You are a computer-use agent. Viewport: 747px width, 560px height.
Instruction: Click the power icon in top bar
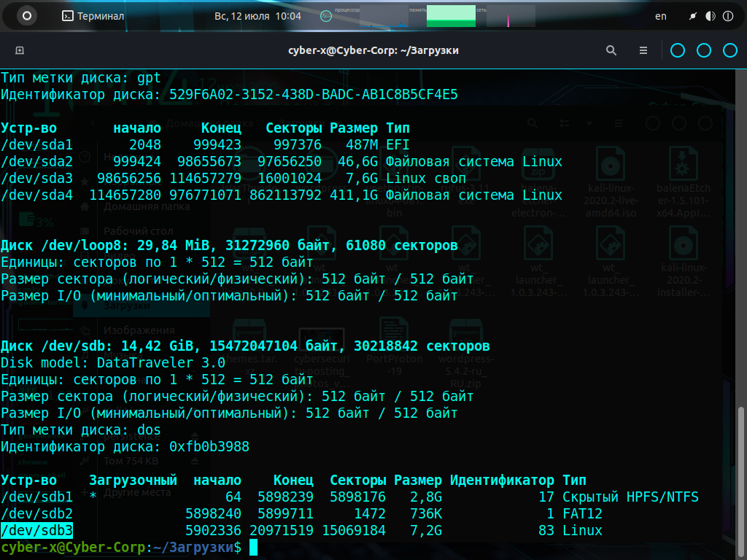point(727,16)
